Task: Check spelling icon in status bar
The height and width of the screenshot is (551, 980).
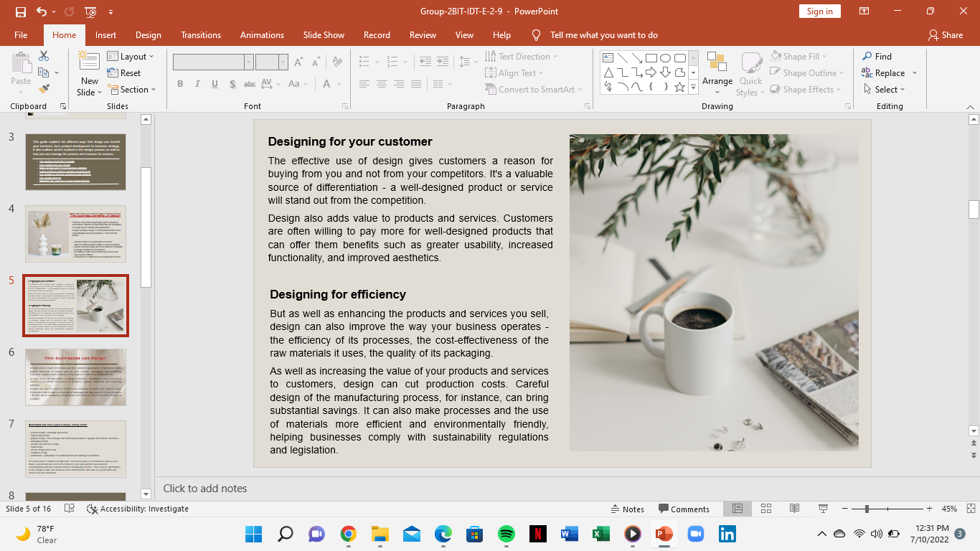Action: (x=70, y=509)
